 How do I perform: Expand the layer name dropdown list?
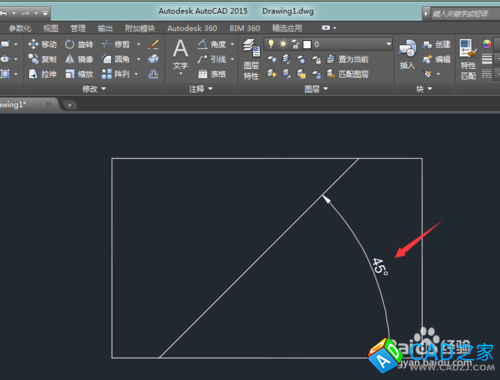388,44
